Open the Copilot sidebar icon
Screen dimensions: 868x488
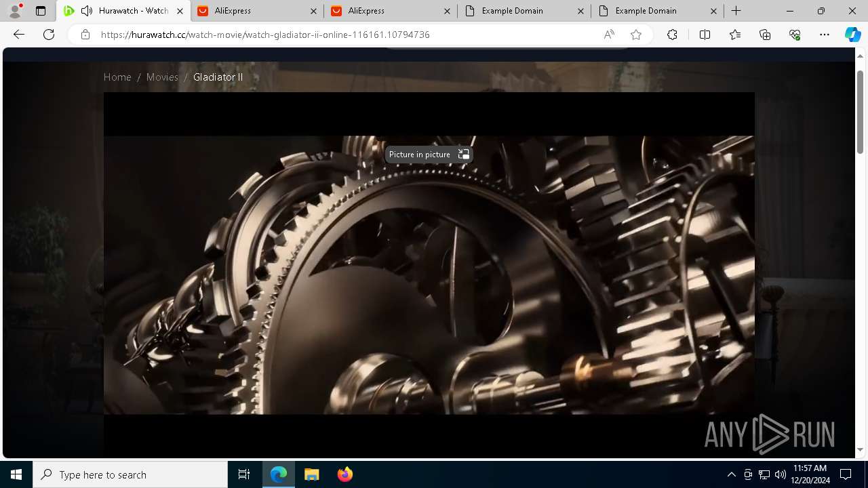click(x=852, y=35)
